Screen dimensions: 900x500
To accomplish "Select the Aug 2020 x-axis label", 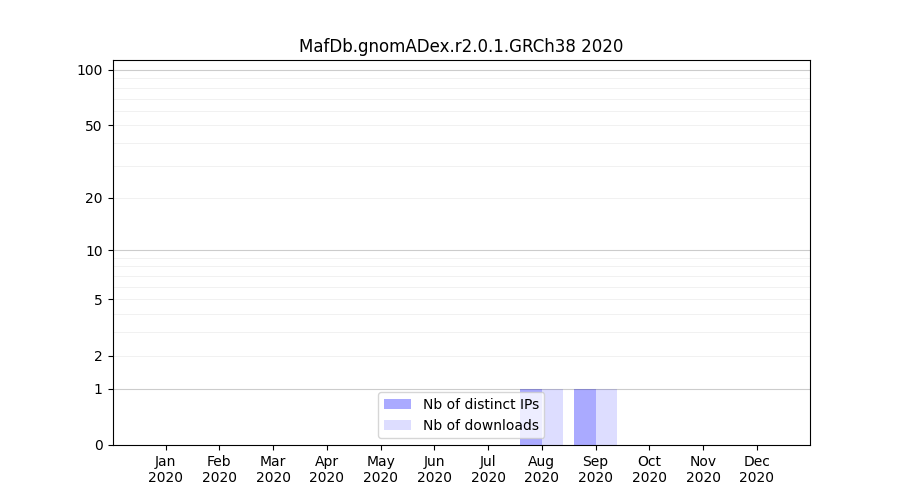I will (541, 469).
